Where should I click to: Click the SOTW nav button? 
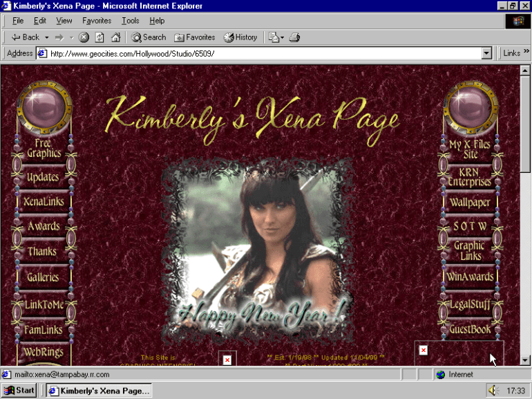470,226
